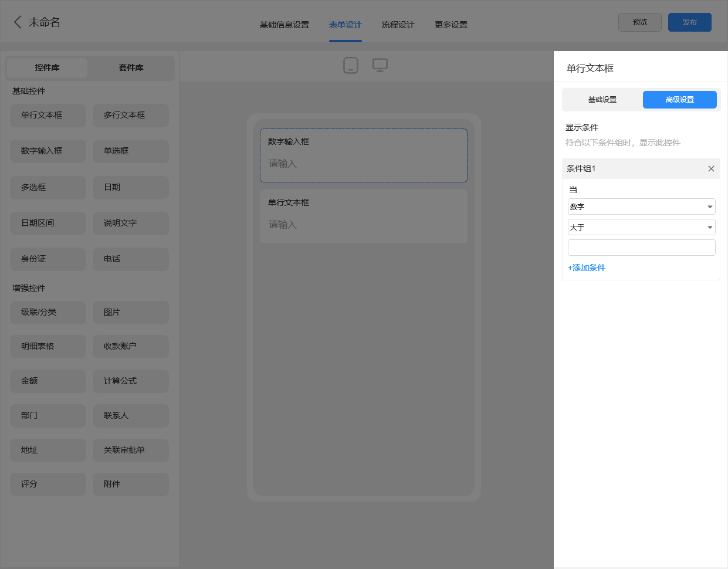The width and height of the screenshot is (728, 569).
Task: Add 单行文本框 control from library
Action: click(48, 116)
